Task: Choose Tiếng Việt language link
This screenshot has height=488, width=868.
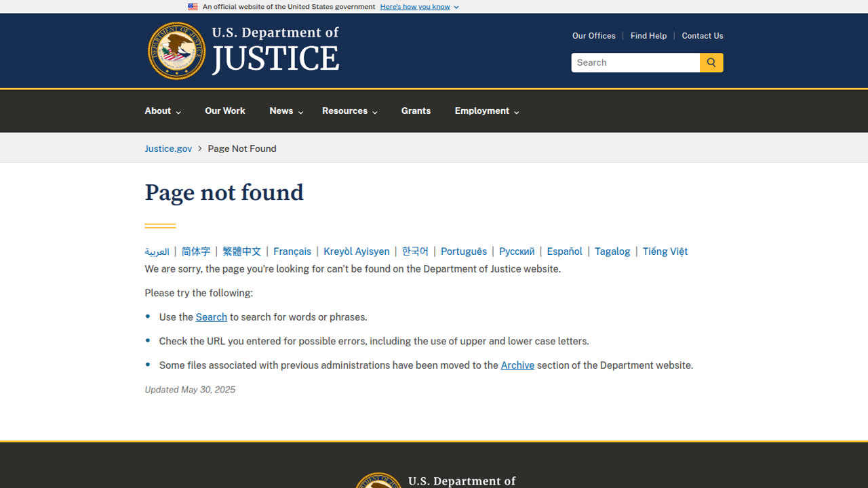Action: click(665, 251)
